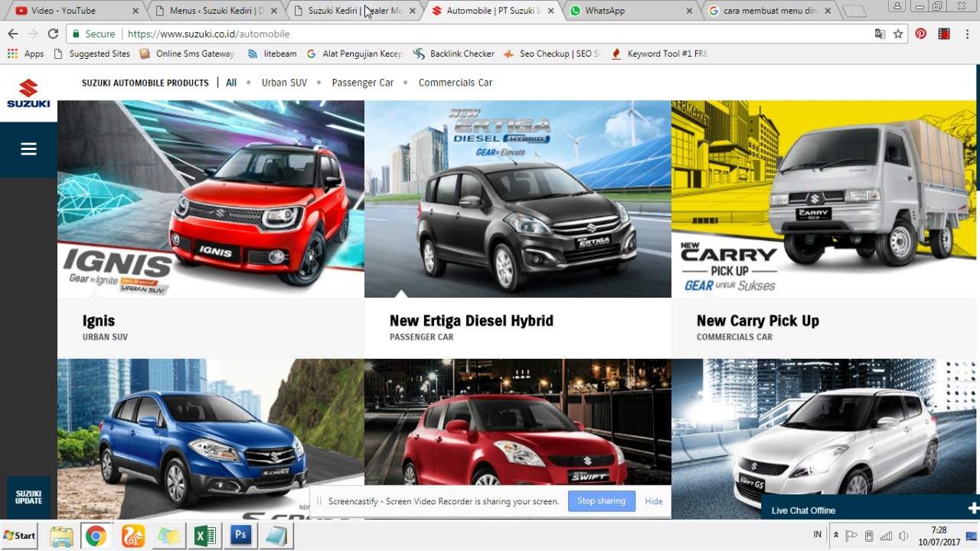Show hidden system tray icons
Viewport: 980px width, 551px height.
pyautogui.click(x=836, y=535)
